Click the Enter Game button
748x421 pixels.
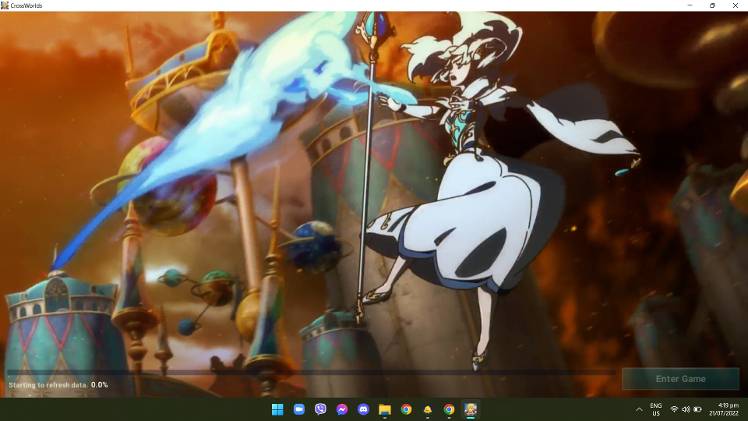pyautogui.click(x=680, y=379)
